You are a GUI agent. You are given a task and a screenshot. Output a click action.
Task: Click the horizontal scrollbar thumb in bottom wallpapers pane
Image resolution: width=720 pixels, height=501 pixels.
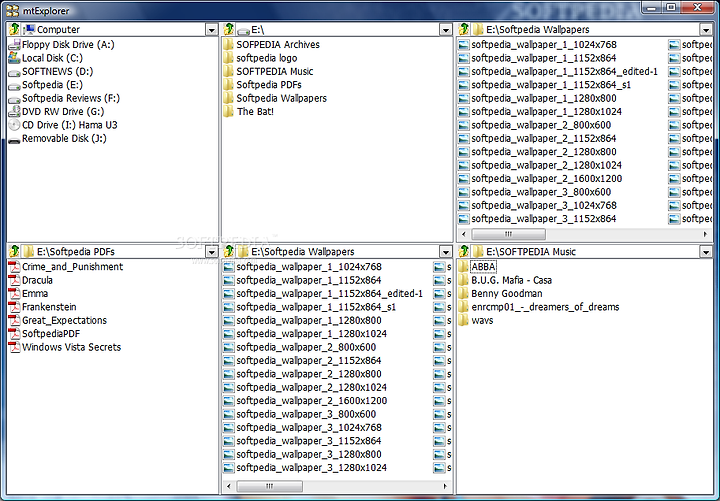[270, 486]
